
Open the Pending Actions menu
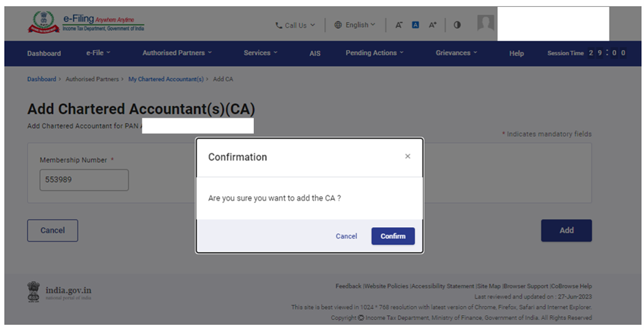click(374, 53)
